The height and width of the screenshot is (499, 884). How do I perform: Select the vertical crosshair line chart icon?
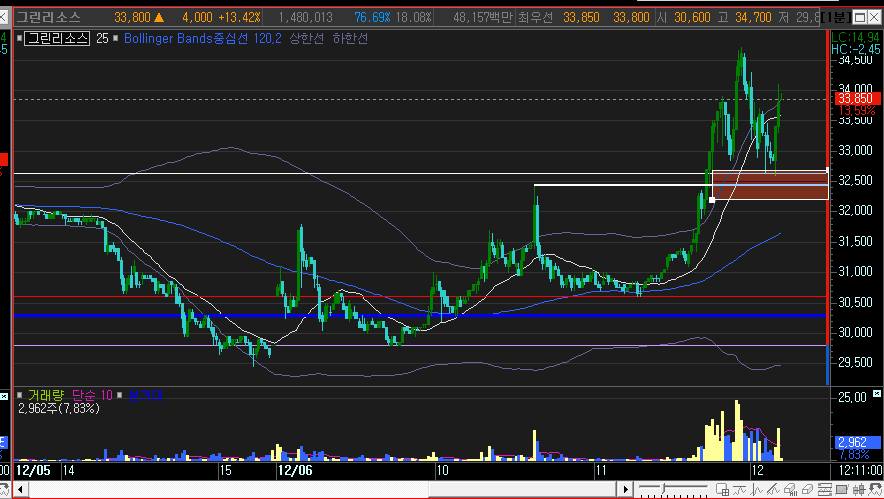[756, 489]
